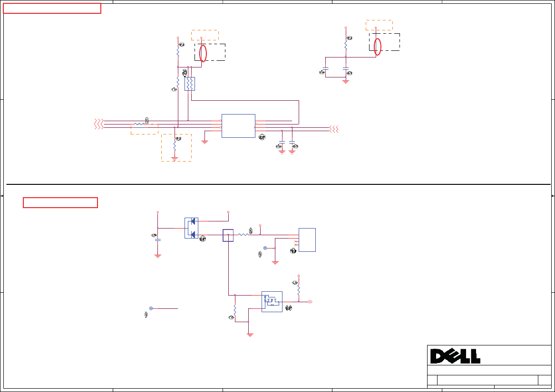Select the MOSFET transistor symbol
Image resolution: width=555 pixels, height=392 pixels.
pos(272,302)
